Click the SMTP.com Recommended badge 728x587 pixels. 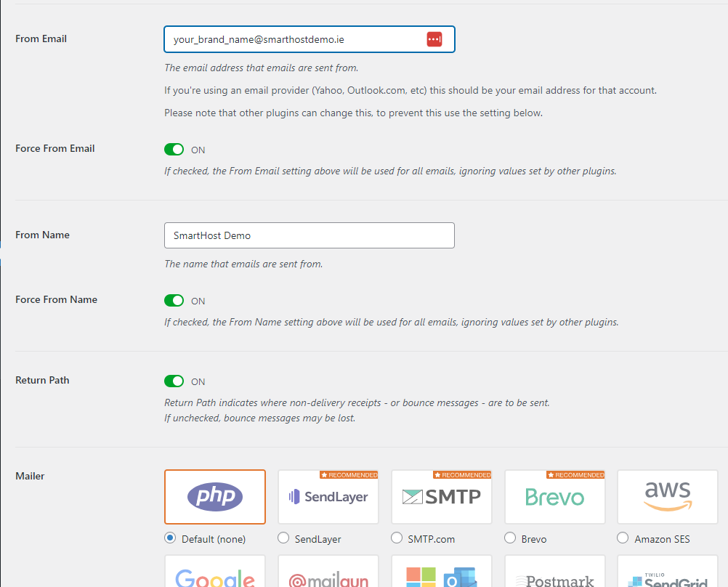pyautogui.click(x=462, y=475)
